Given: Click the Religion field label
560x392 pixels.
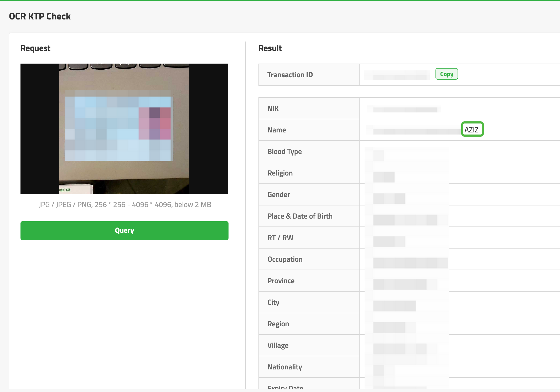Looking at the screenshot, I should (x=280, y=173).
